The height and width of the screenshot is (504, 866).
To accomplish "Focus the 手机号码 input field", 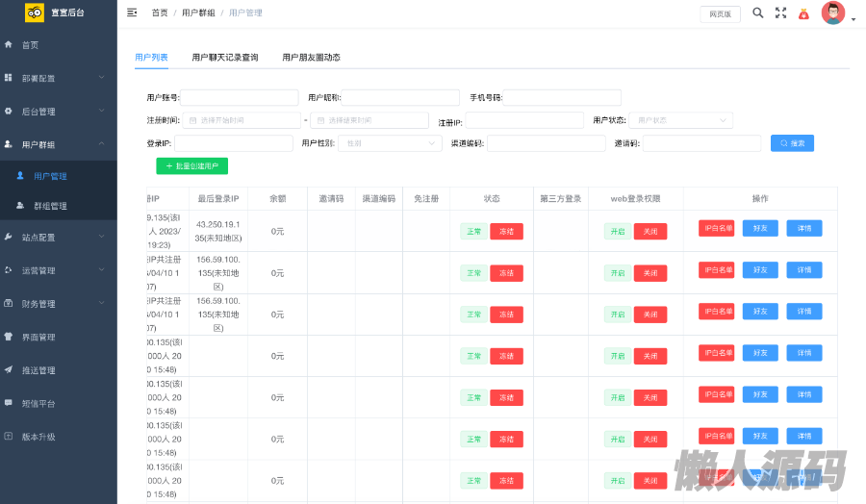I will coord(562,98).
